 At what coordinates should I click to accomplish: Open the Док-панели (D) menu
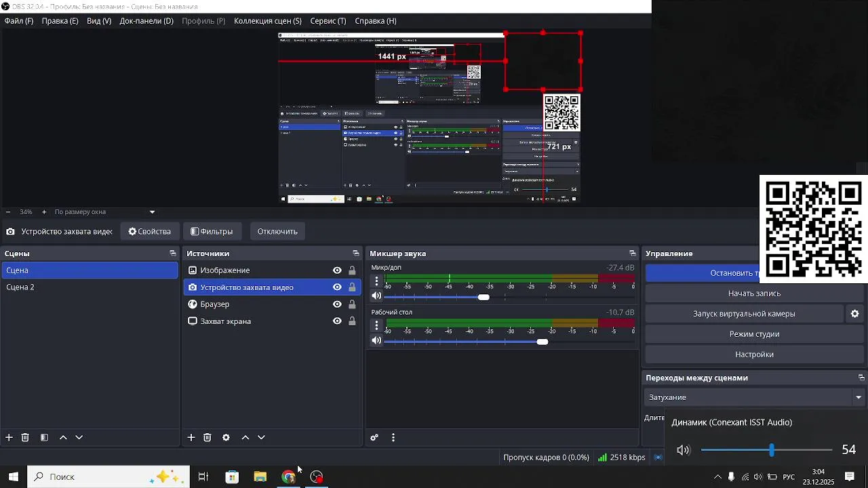(146, 21)
